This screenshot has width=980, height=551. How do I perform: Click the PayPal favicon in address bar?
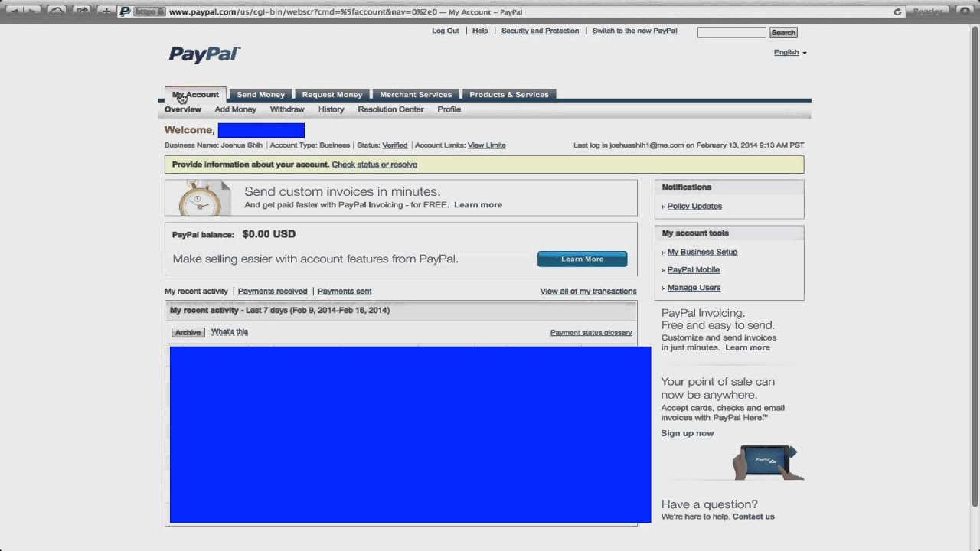[x=125, y=11]
